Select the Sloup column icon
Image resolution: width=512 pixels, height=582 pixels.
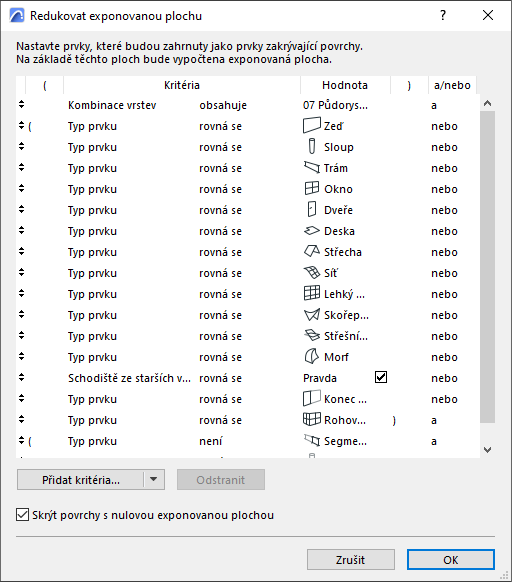(312, 146)
